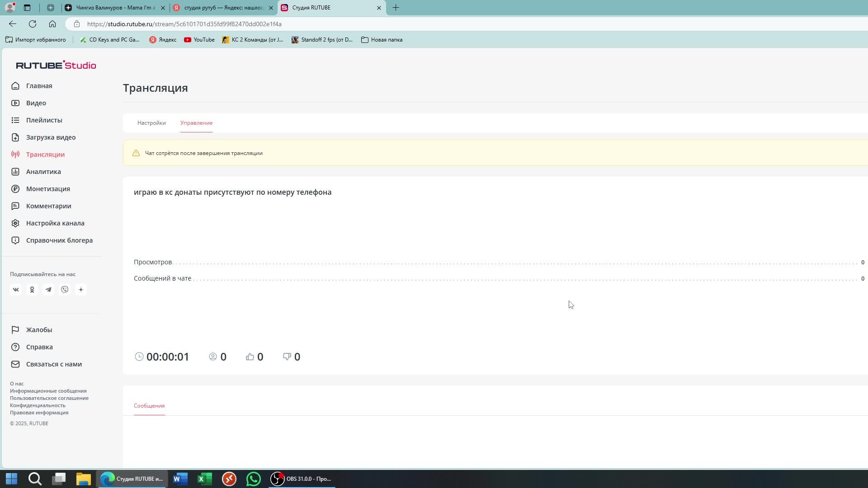This screenshot has width=868, height=488.
Task: Go to Монетизация section
Action: 48,189
